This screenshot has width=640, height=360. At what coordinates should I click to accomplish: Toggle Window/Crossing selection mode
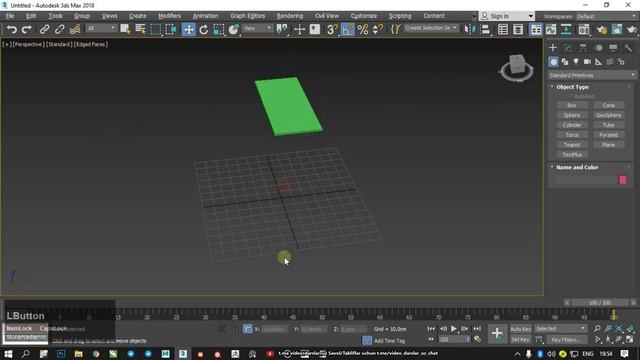(171, 29)
